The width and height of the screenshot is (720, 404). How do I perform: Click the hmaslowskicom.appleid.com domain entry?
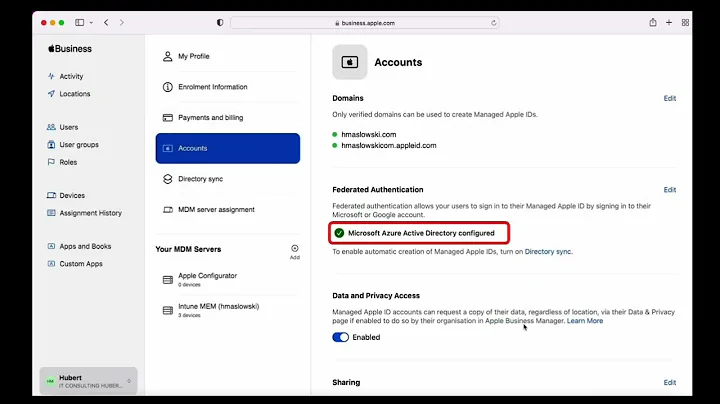[389, 146]
